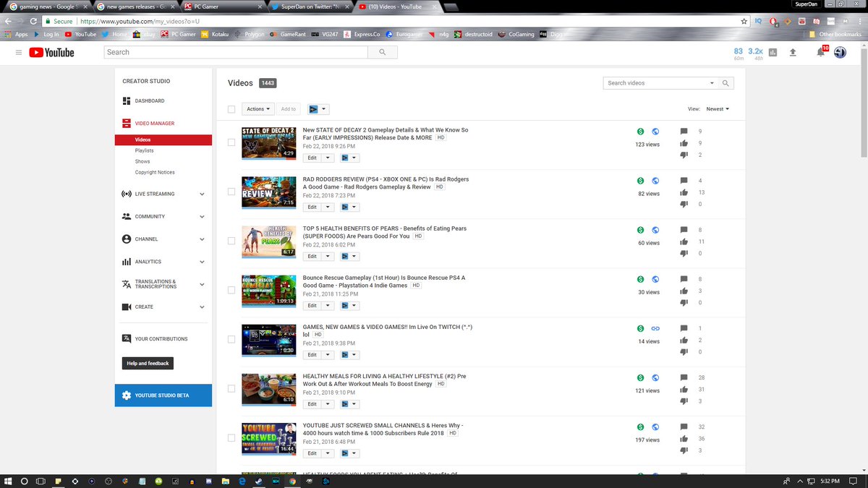Open Copyright Notices in sidebar
Image resolution: width=868 pixels, height=488 pixels.
[155, 172]
